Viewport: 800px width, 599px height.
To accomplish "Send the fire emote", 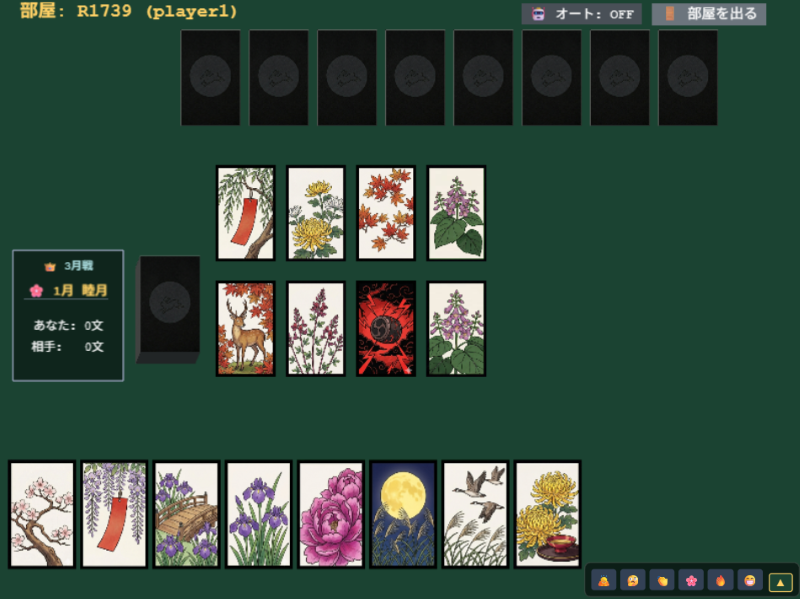I will point(720,581).
